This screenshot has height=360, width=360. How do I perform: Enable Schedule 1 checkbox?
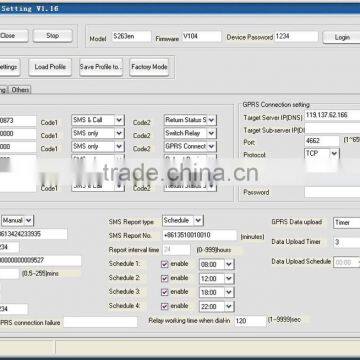click(x=164, y=264)
